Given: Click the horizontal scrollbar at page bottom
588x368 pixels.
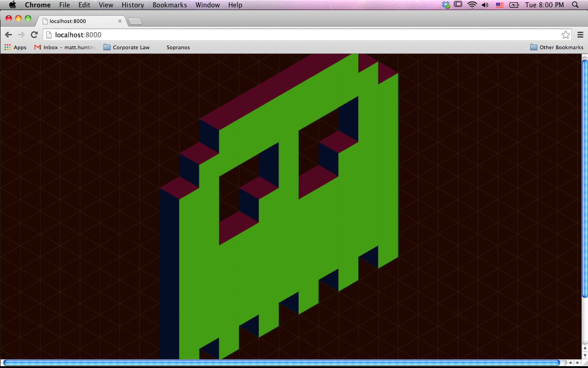Looking at the screenshot, I should coord(281,363).
